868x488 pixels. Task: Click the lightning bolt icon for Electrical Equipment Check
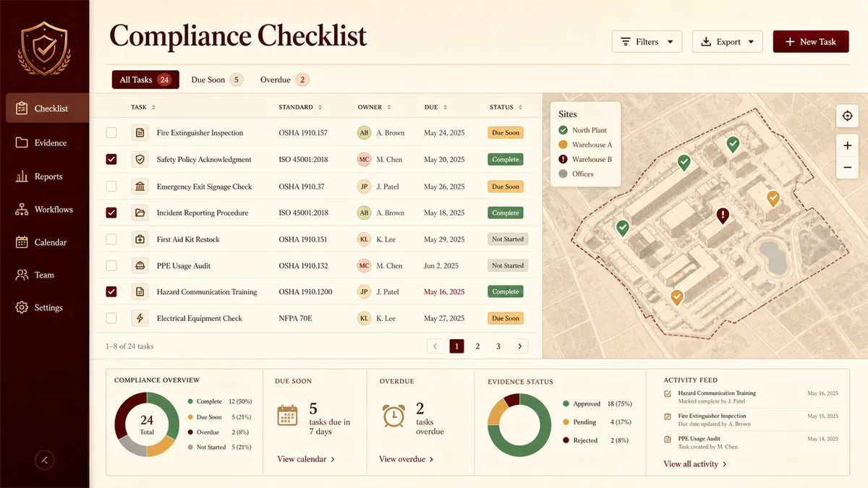point(140,318)
